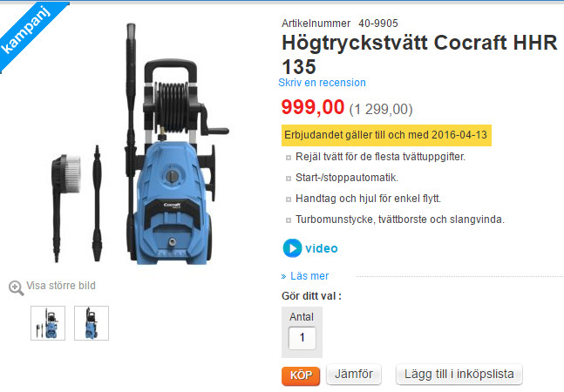Viewport: 564px width, 392px height.
Task: Select the second product thumbnail
Action: coord(92,323)
